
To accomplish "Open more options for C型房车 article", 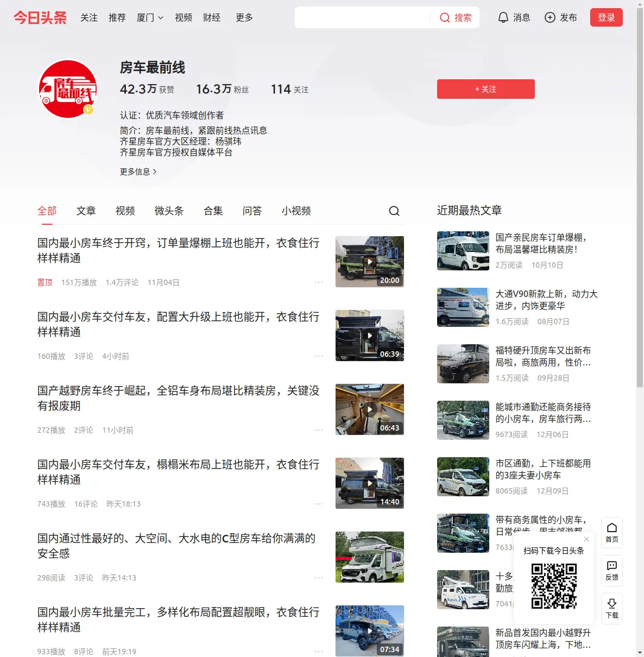I will tap(319, 578).
